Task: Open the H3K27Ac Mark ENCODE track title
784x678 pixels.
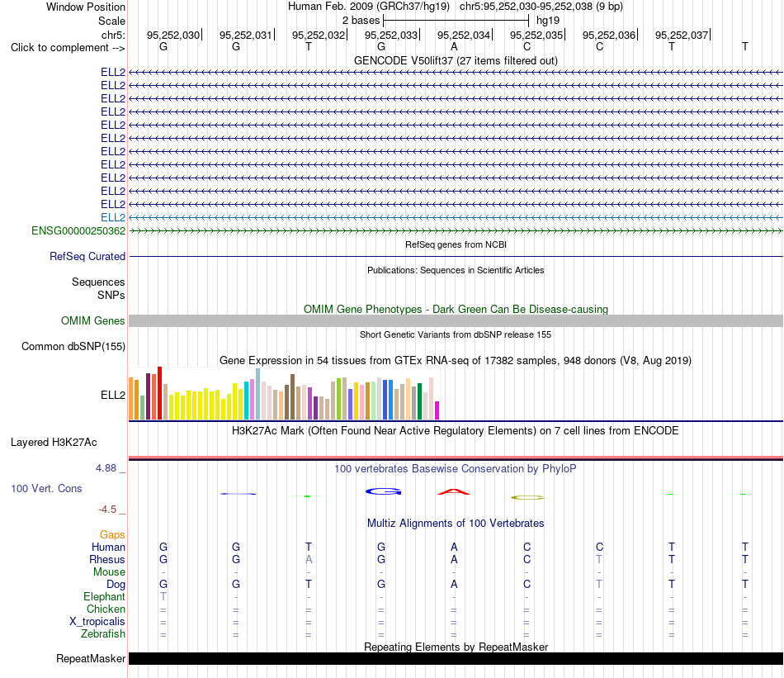Action: (x=456, y=431)
